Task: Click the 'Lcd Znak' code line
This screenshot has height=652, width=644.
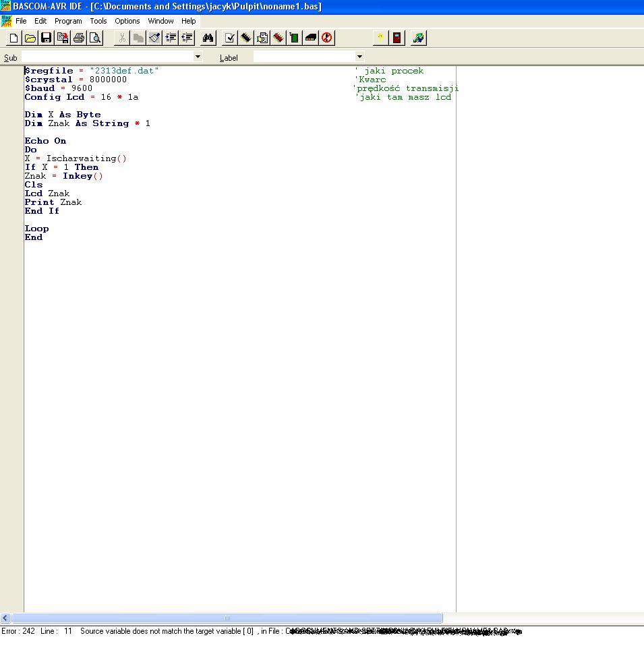Action: (47, 194)
